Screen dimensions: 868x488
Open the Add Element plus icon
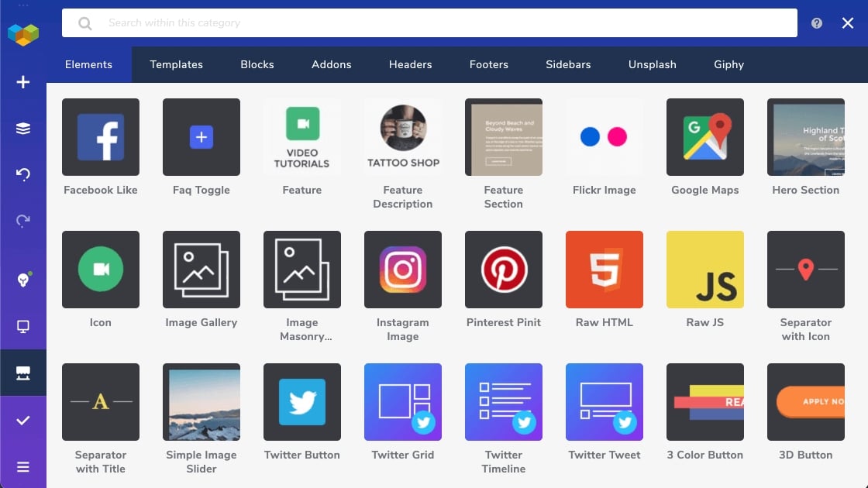click(22, 82)
